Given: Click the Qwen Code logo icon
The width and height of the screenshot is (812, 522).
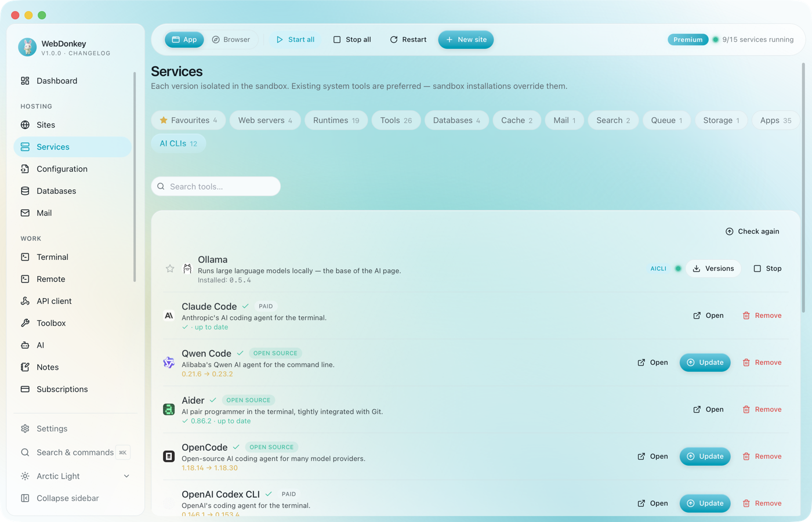Looking at the screenshot, I should coord(169,362).
